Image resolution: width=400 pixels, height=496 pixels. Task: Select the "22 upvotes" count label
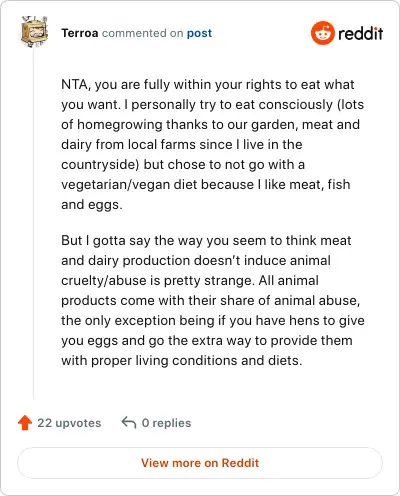[69, 423]
